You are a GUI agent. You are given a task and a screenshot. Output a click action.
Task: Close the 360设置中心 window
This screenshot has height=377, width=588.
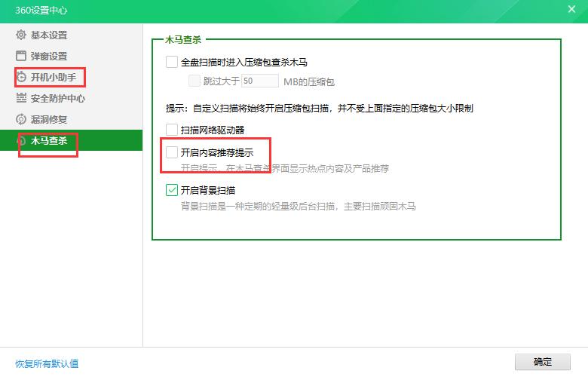click(x=571, y=9)
